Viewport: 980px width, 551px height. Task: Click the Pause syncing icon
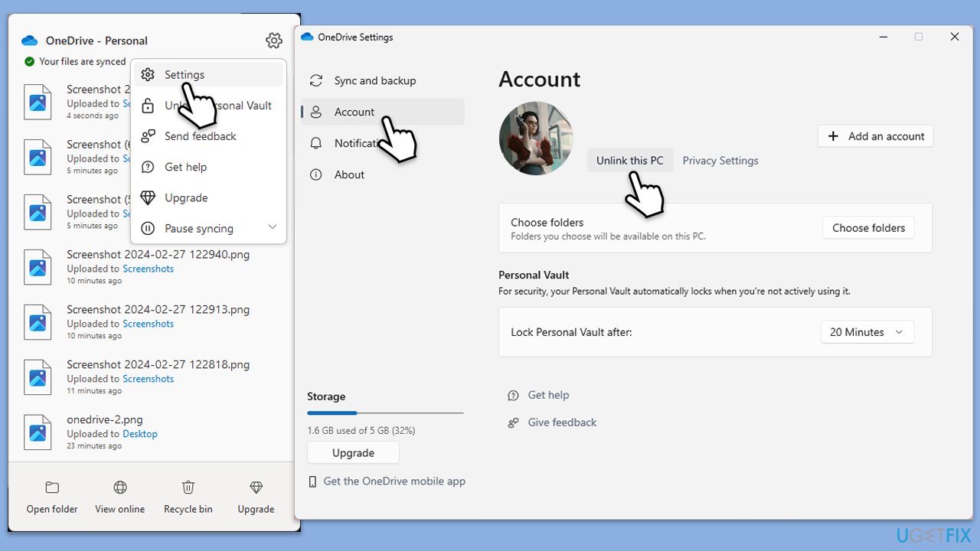pos(148,228)
